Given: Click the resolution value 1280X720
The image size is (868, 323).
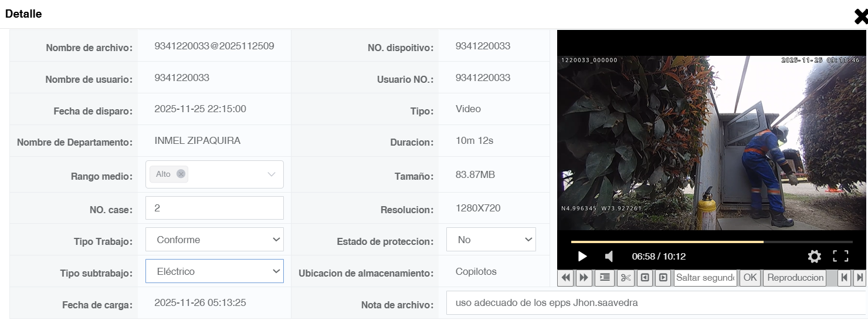Looking at the screenshot, I should (x=478, y=208).
